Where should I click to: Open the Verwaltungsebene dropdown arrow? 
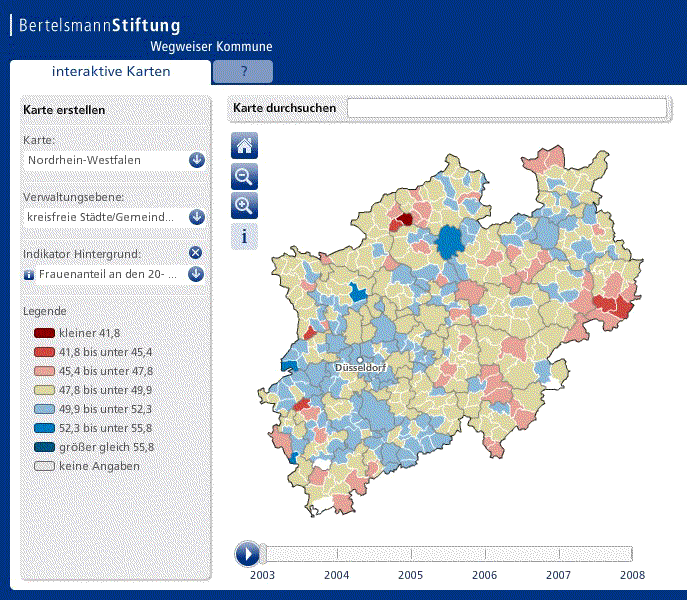197,217
